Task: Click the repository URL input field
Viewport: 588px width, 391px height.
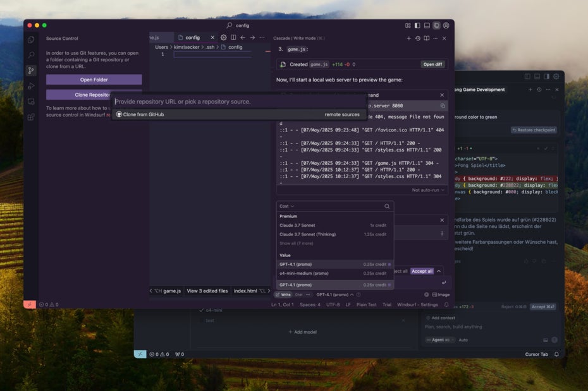Action: (x=239, y=102)
